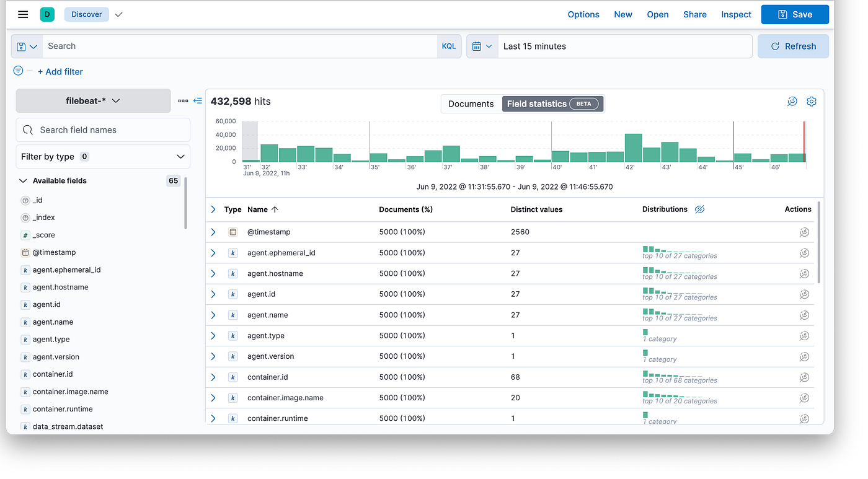
Task: Expand the Filter by type dropdown
Action: [x=103, y=157]
